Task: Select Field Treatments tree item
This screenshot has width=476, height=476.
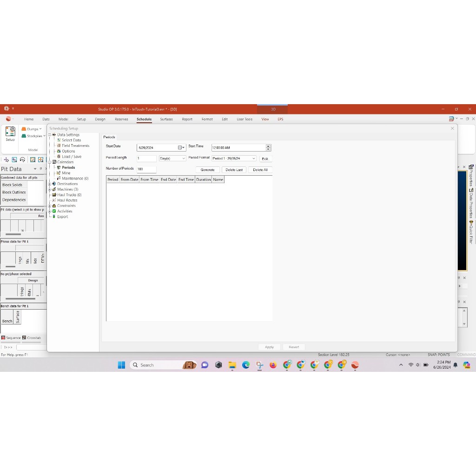Action: pyautogui.click(x=76, y=145)
